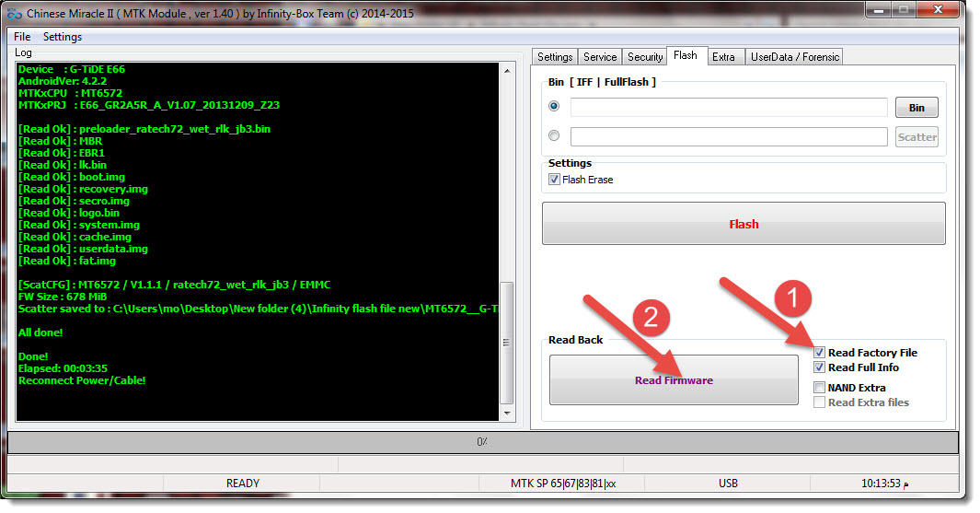Image resolution: width=980 pixels, height=513 pixels.
Task: Click the 'MTKxCPU : MT6572' log line
Action: click(x=70, y=93)
